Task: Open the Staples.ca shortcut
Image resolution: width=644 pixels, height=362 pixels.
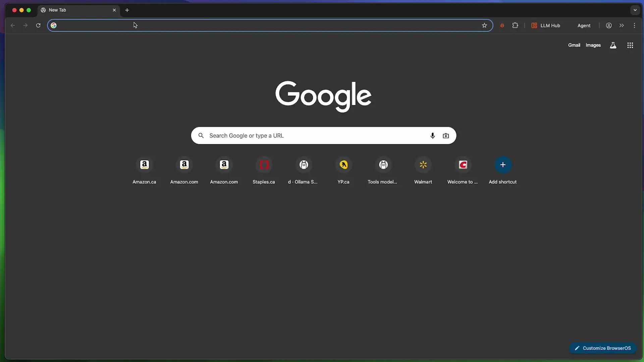Action: (264, 171)
